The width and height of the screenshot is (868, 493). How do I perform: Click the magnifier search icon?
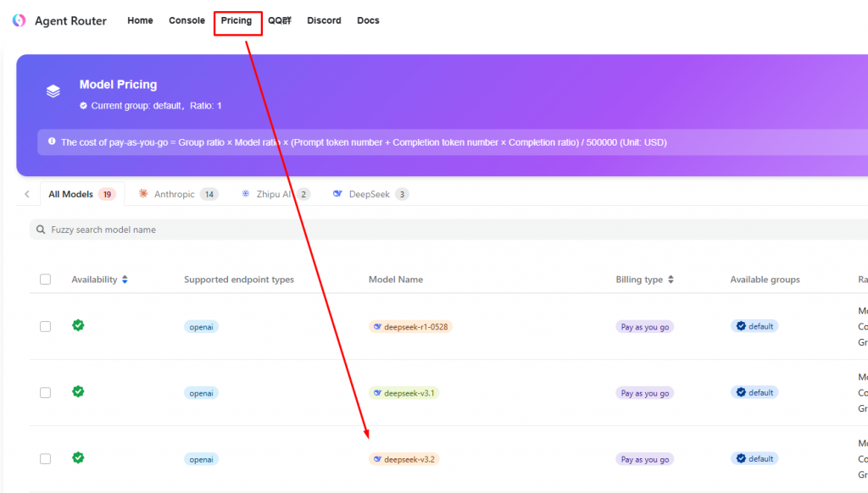click(41, 230)
